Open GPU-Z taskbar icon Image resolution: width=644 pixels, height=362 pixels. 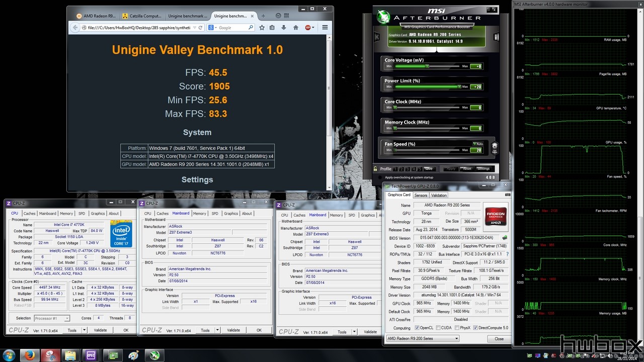(x=113, y=355)
